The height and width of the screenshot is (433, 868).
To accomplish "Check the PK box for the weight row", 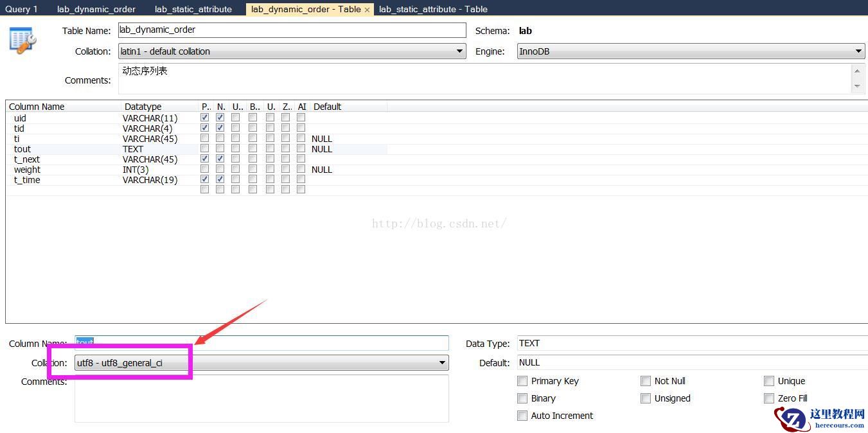I will tap(204, 168).
